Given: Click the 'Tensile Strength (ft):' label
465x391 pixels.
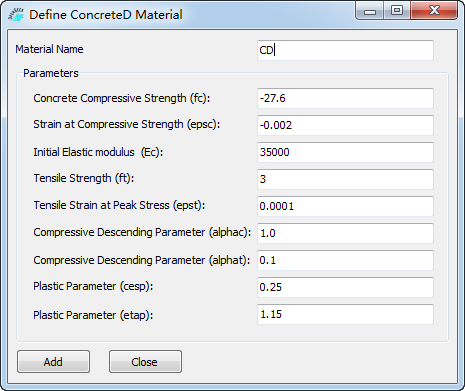Looking at the screenshot, I should (84, 178).
